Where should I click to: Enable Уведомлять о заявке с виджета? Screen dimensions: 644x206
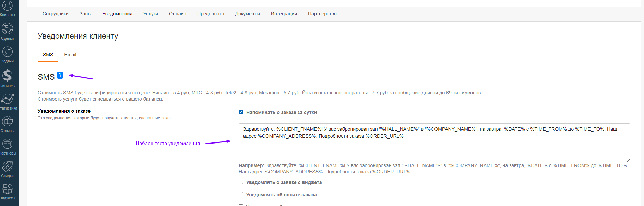point(241,182)
